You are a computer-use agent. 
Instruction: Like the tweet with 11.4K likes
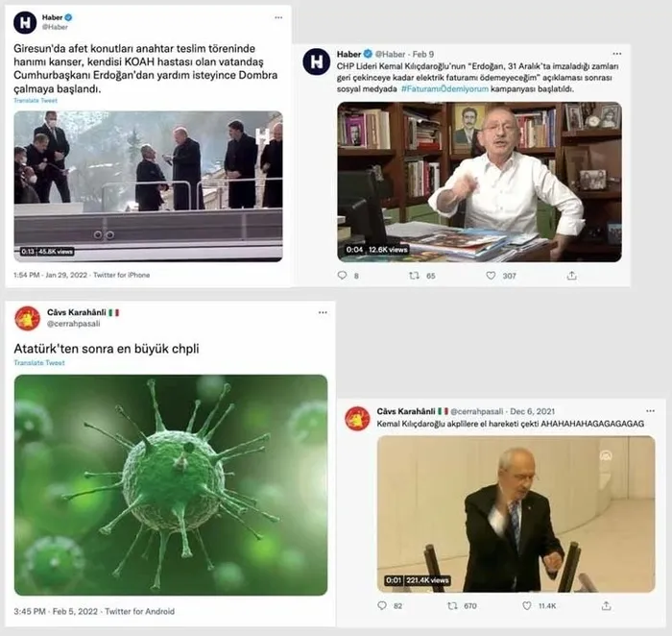pyautogui.click(x=527, y=605)
